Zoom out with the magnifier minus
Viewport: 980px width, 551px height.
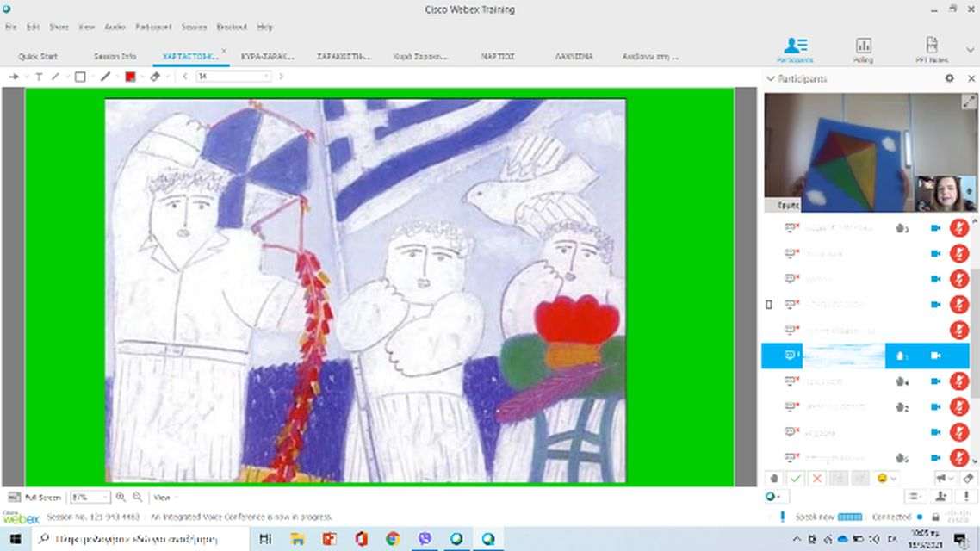coord(138,498)
